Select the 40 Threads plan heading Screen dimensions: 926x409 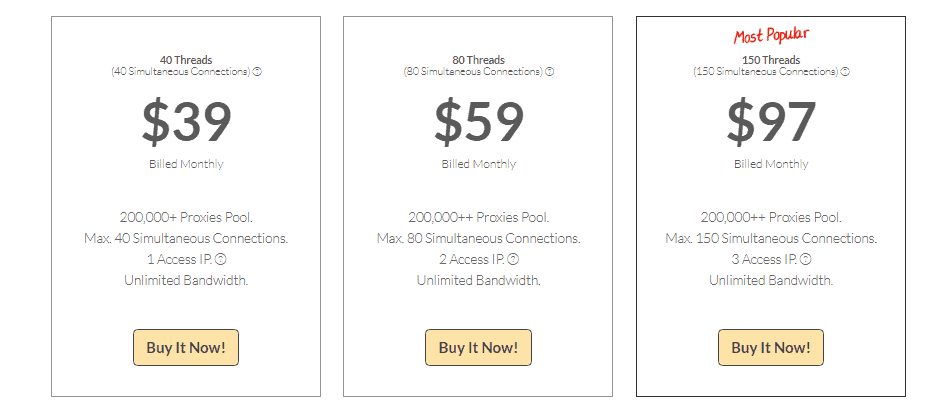click(x=186, y=60)
